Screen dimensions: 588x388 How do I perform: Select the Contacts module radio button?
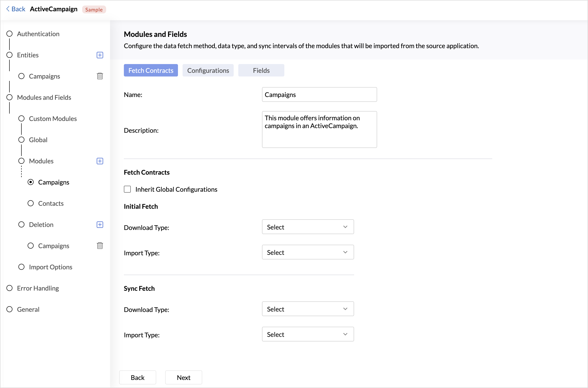(x=31, y=203)
